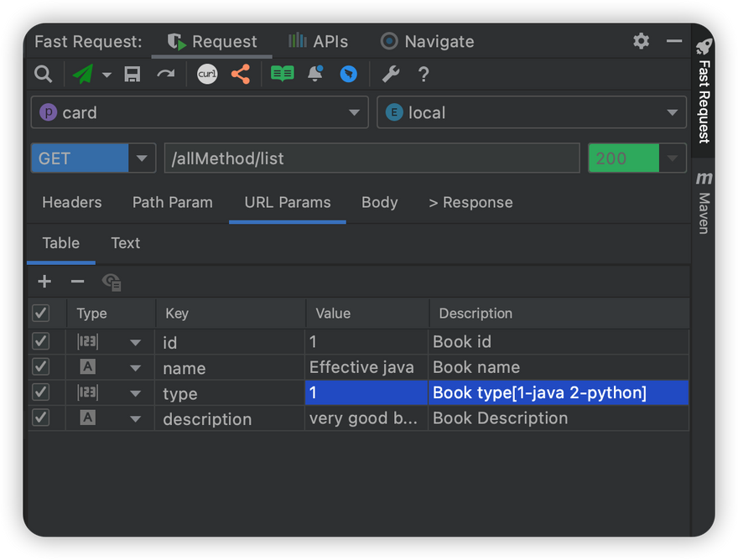Open the GET method dropdown
This screenshot has width=738, height=560.
(x=142, y=158)
